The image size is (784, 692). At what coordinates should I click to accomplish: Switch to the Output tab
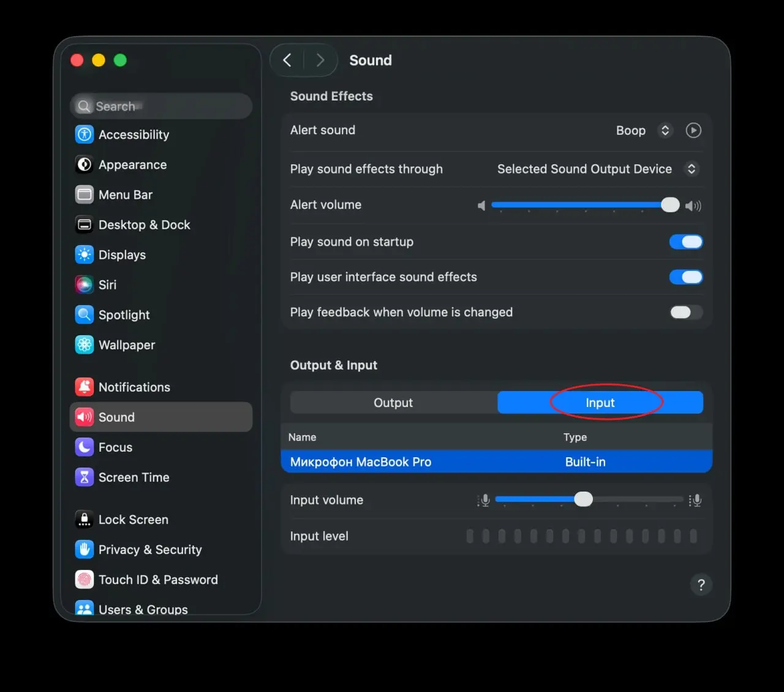click(393, 403)
